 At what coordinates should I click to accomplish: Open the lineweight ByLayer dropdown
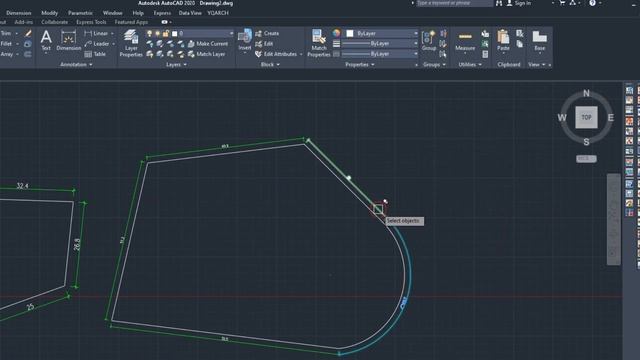coord(416,44)
